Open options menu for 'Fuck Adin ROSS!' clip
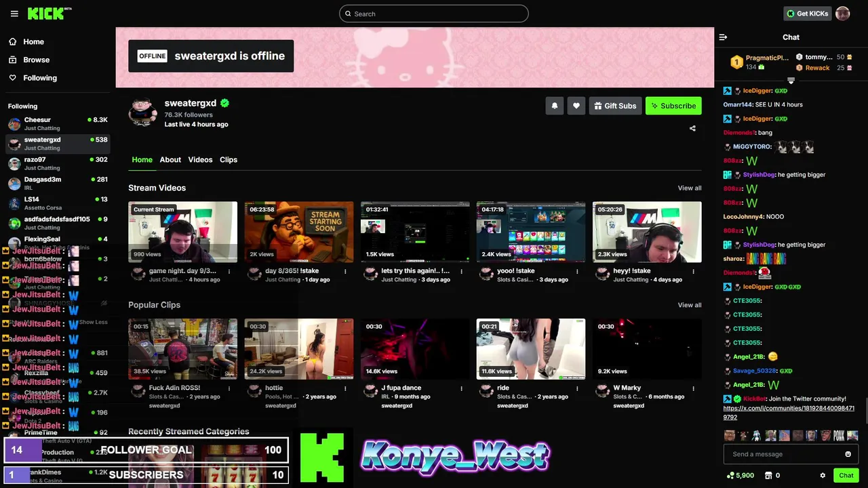This screenshot has width=868, height=488. tap(229, 388)
